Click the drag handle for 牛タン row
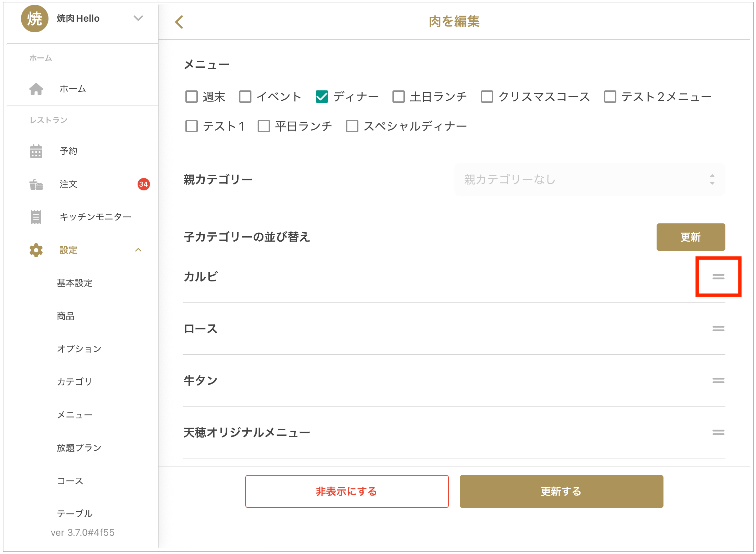Screen dimensions: 756x554 [x=718, y=380]
